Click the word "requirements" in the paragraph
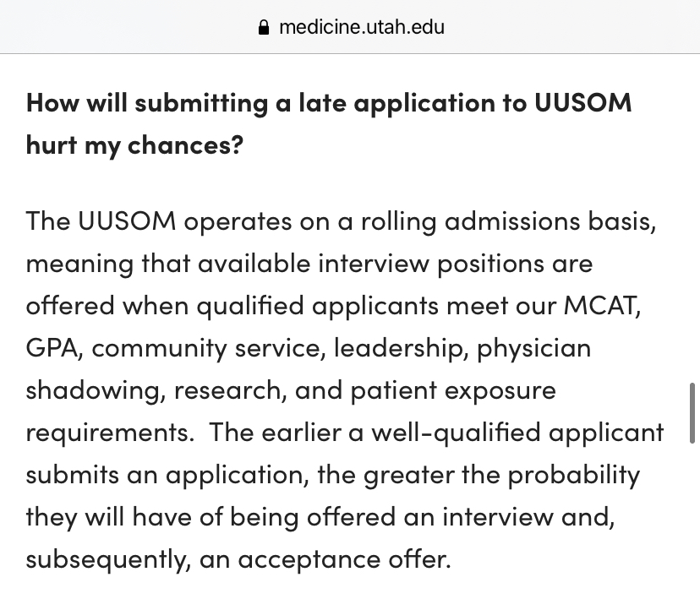700x610 pixels. [107, 433]
